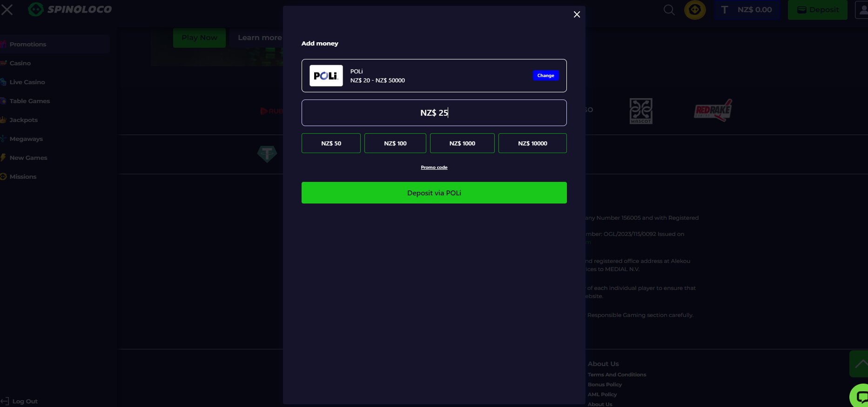Open Megaways in the sidebar
The width and height of the screenshot is (868, 407).
pos(26,139)
